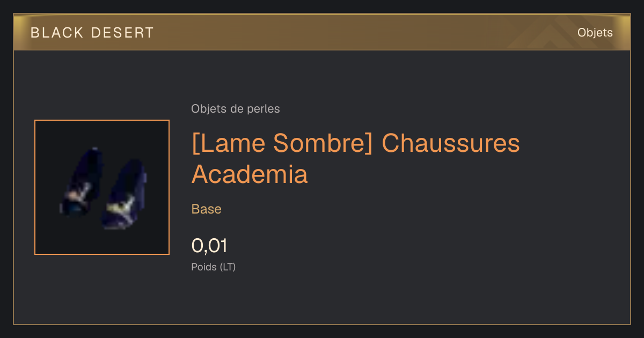Click the Poids (LT) label
644x338 pixels.
click(x=214, y=267)
